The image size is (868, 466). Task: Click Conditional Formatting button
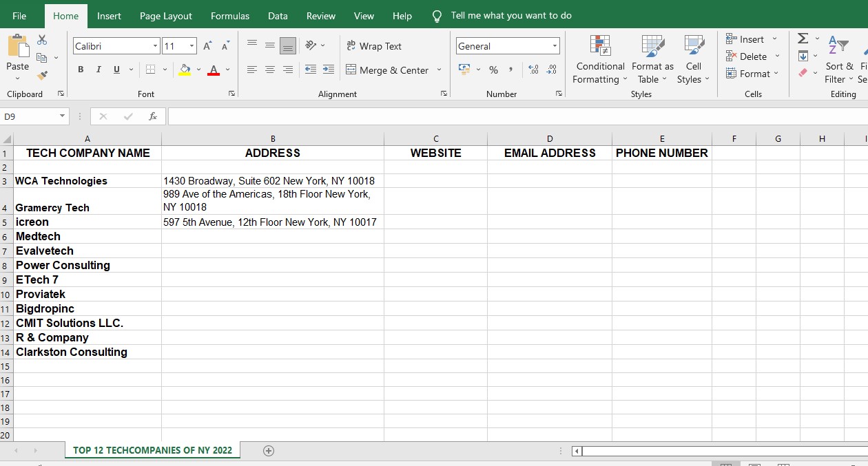coord(601,59)
